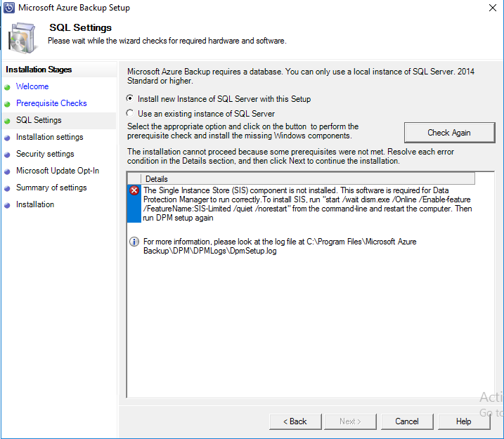This screenshot has height=439, width=504.
Task: Go to Prerequisite Checks stage
Action: tap(51, 103)
